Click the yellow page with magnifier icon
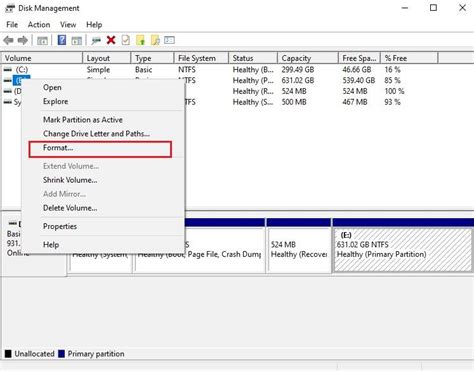Screen dimensions: 474x371 (155, 40)
